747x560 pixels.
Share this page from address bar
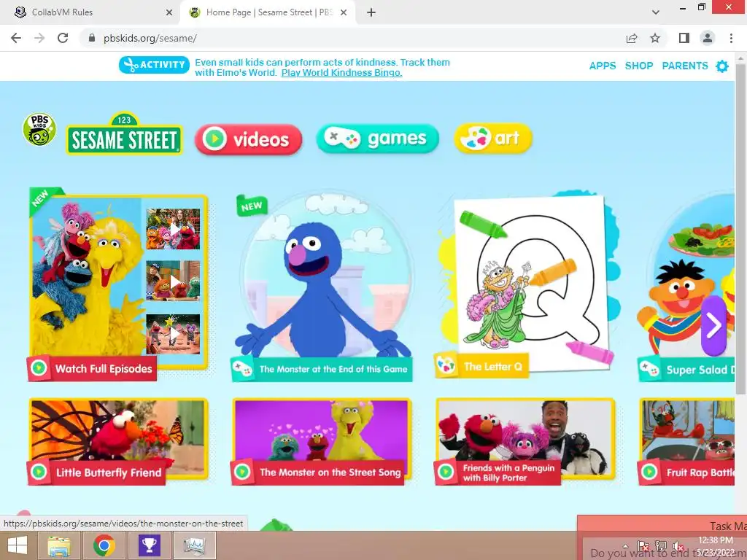click(632, 38)
